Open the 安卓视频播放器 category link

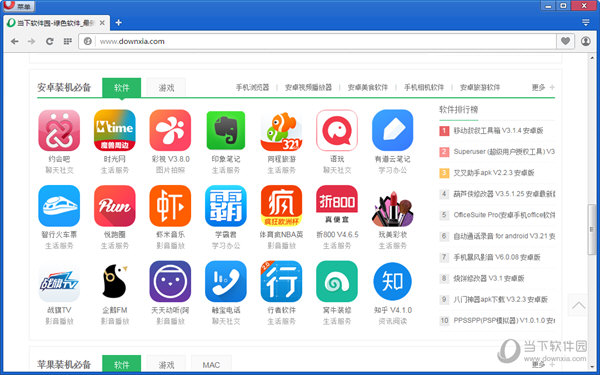point(308,88)
